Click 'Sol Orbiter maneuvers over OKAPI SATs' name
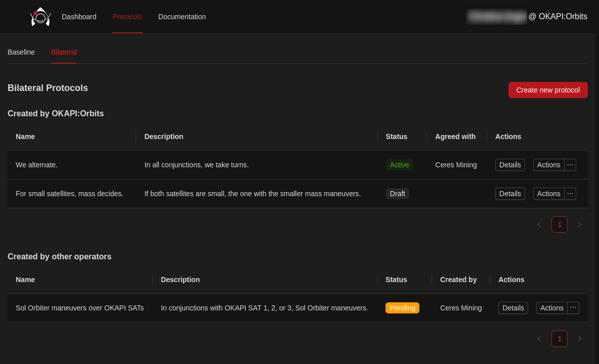This screenshot has height=364, width=599. pos(80,308)
